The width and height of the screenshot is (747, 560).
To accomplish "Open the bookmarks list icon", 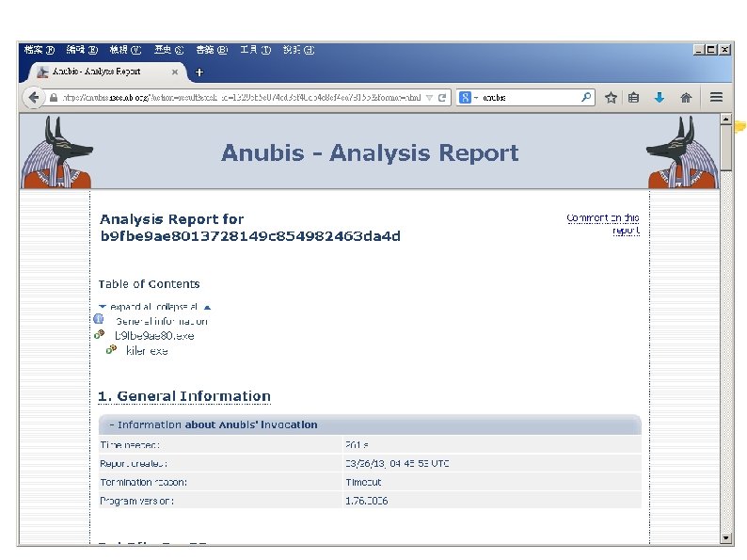I will click(x=633, y=98).
